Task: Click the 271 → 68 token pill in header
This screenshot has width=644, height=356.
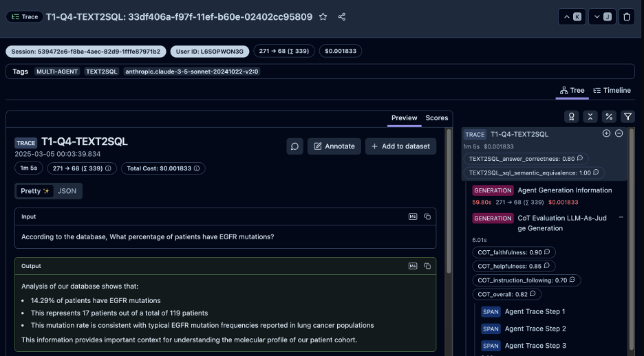Action: (284, 52)
